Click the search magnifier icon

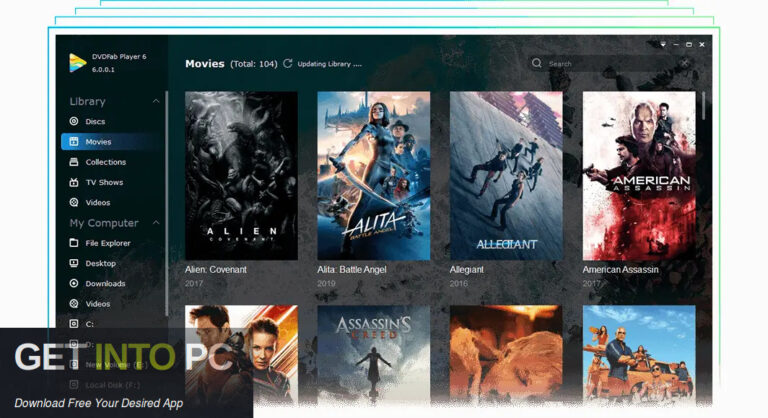[537, 63]
